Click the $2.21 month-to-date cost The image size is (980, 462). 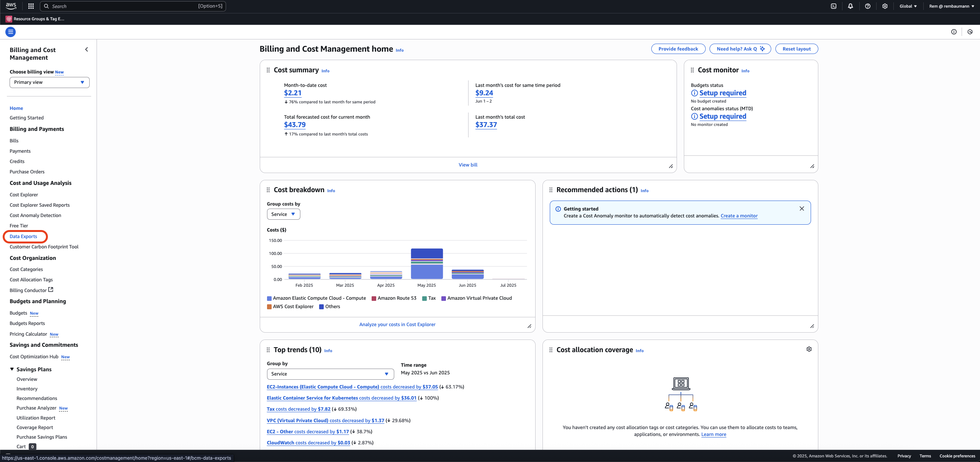click(293, 93)
